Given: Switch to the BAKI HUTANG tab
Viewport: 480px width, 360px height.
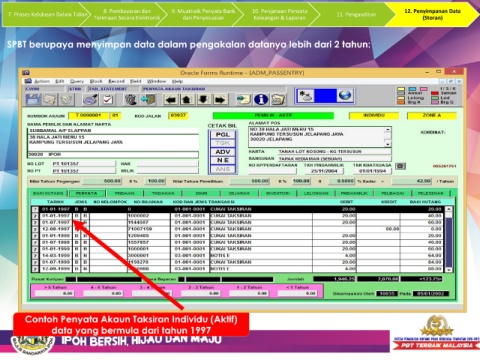Looking at the screenshot, I should click(48, 193).
